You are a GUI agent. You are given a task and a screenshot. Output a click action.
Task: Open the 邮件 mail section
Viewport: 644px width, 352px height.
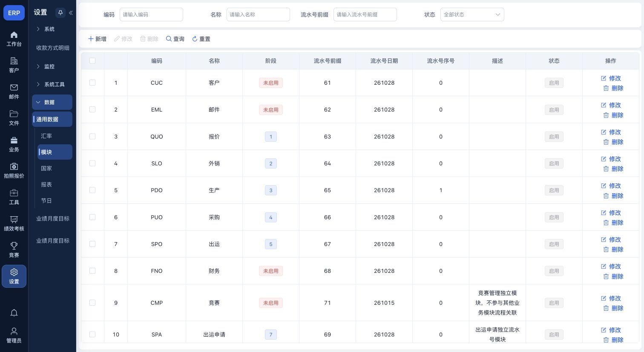pos(14,92)
